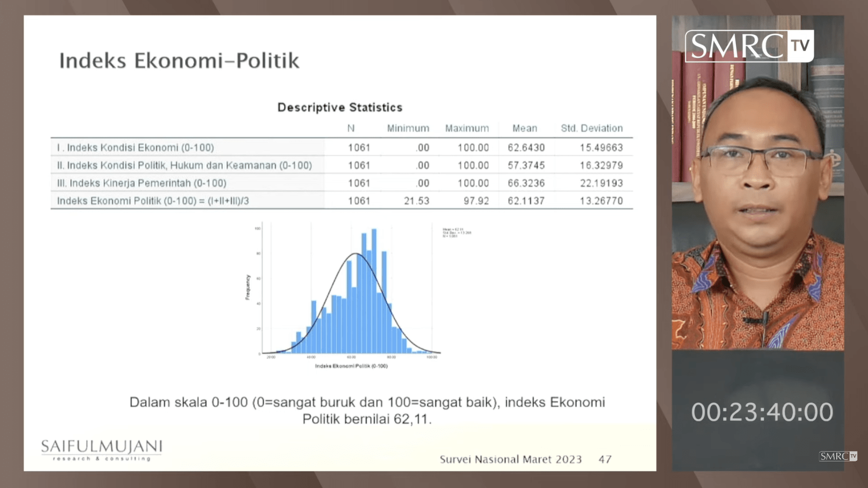868x488 pixels.
Task: Click the SMRC TV logo at top
Action: point(749,46)
